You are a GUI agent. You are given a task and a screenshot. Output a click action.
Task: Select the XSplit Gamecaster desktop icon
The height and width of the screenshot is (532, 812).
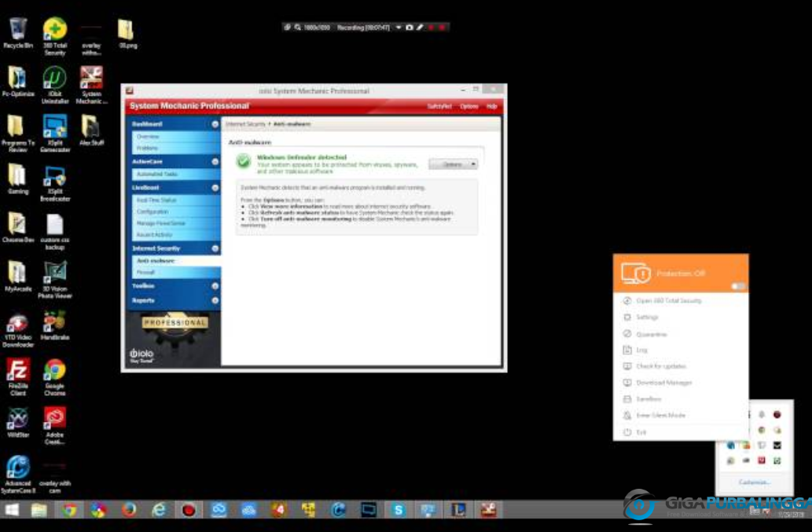pos(55,134)
